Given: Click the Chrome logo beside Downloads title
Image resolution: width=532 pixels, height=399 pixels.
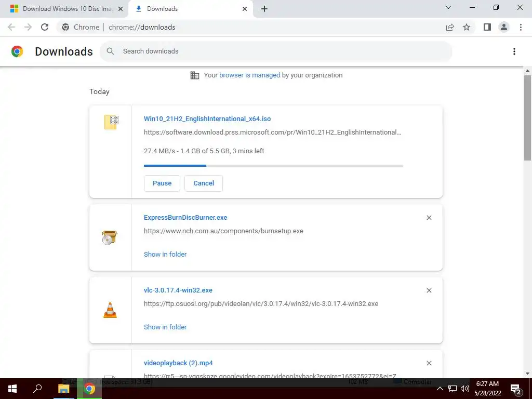Looking at the screenshot, I should tap(17, 51).
